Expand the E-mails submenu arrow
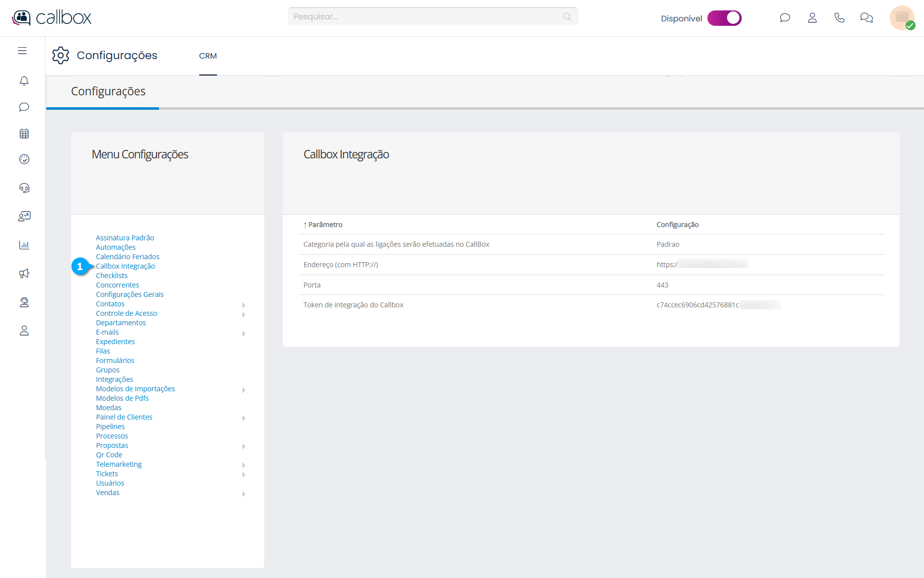The width and height of the screenshot is (924, 578). 243,333
